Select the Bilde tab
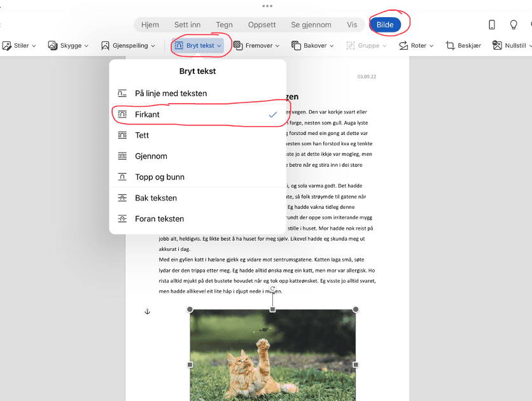The height and width of the screenshot is (401, 532). tap(385, 25)
